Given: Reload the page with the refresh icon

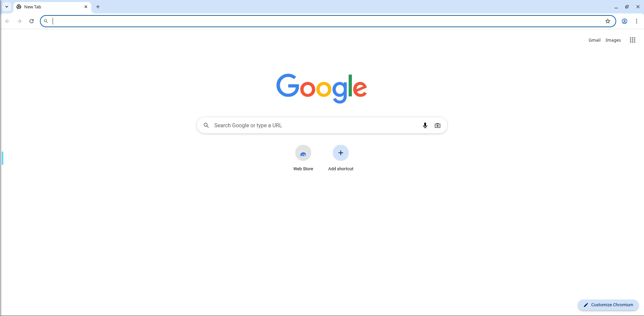Looking at the screenshot, I should (32, 21).
